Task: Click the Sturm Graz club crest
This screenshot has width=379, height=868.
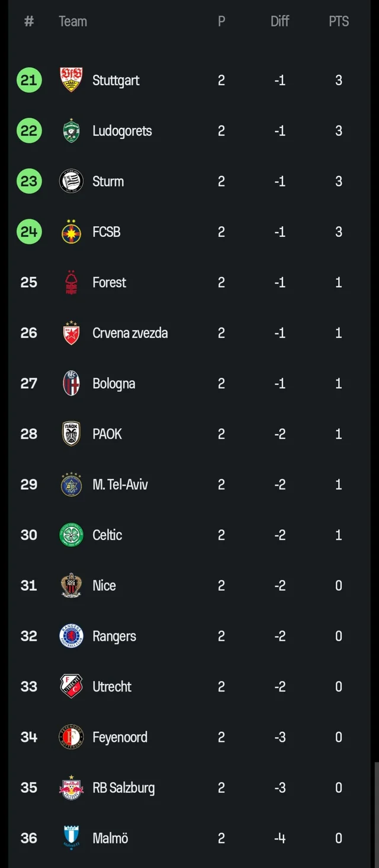Action: click(x=70, y=181)
